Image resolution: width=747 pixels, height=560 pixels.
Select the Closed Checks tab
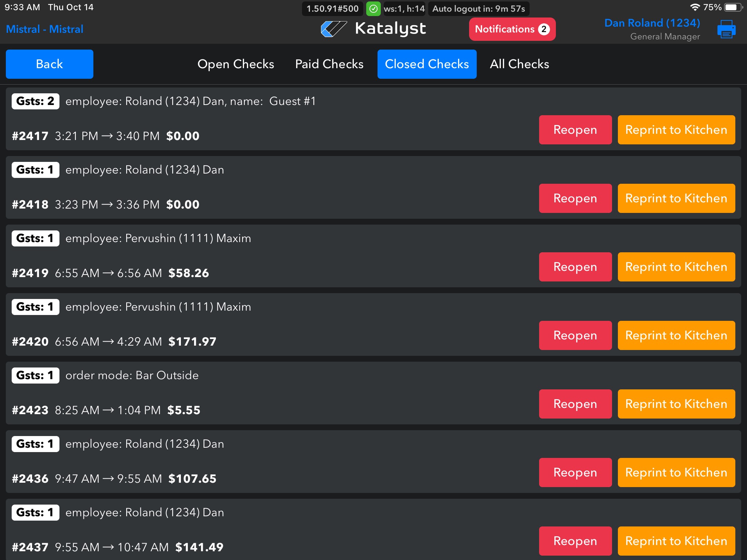[x=427, y=64]
